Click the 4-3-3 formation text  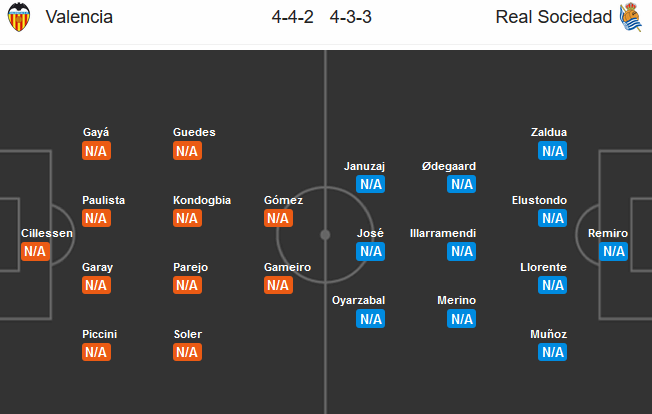tap(351, 17)
